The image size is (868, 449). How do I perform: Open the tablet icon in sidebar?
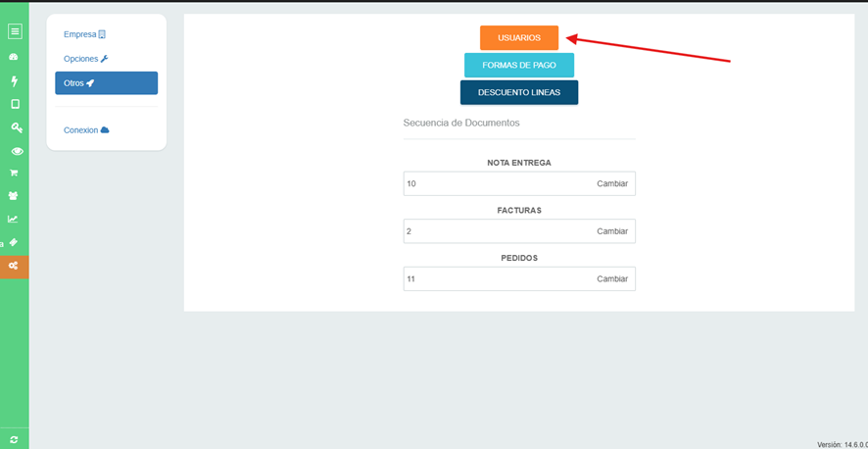pos(15,104)
